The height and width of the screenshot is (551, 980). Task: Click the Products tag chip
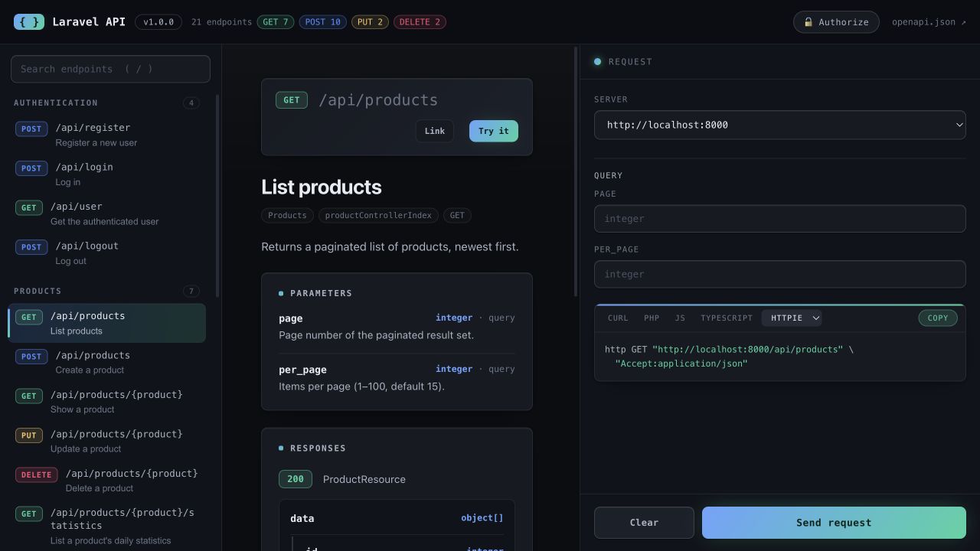pos(287,215)
